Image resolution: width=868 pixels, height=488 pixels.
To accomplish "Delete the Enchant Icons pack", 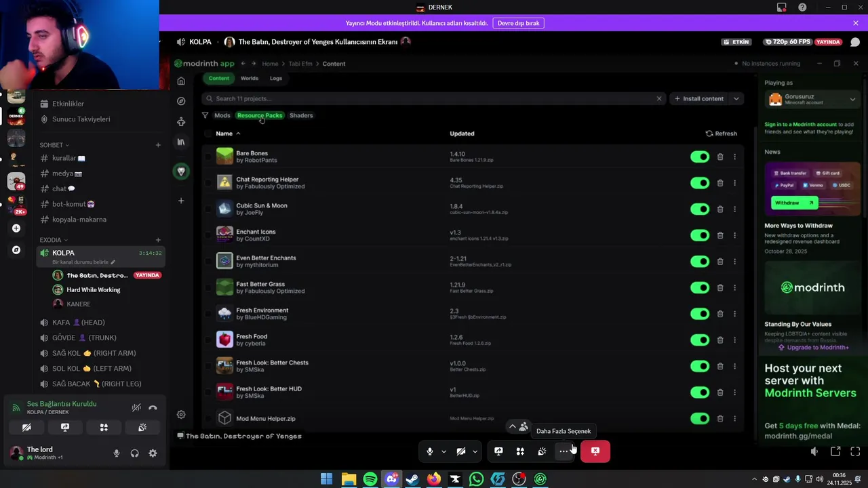I will pos(720,235).
